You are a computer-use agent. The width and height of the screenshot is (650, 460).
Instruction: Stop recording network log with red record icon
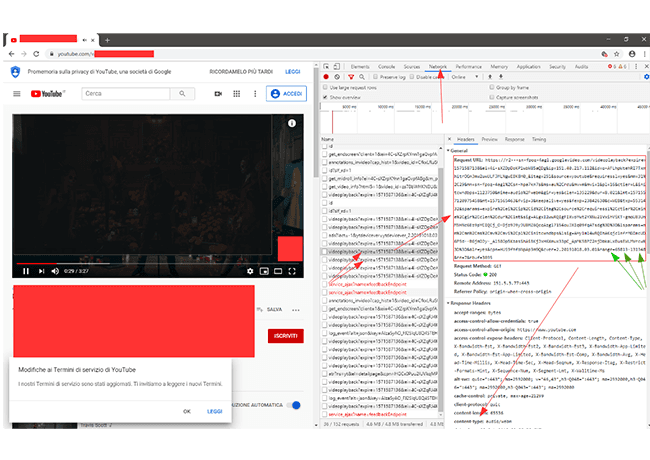(x=326, y=77)
